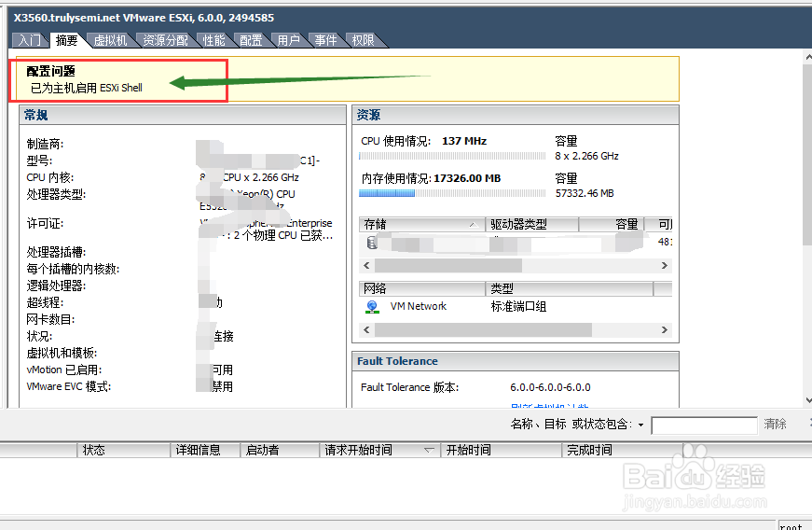This screenshot has height=530, width=812.
Task: Click the 常规 panel header
Action: coord(183,115)
